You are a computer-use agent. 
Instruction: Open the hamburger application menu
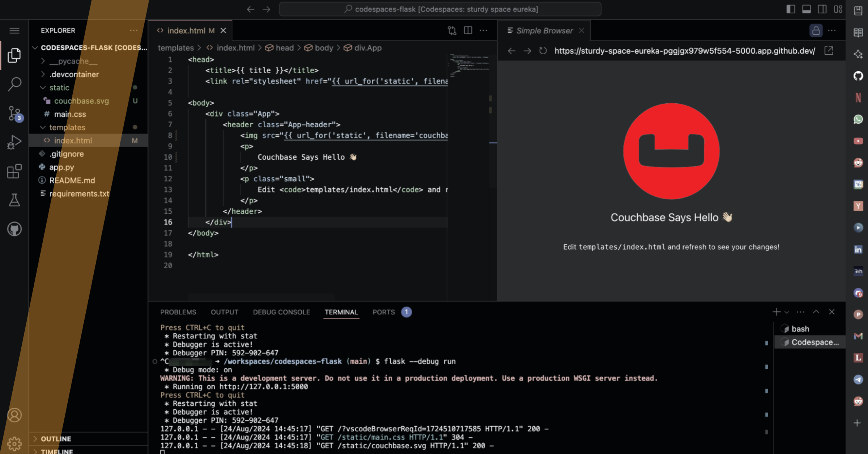click(x=14, y=31)
